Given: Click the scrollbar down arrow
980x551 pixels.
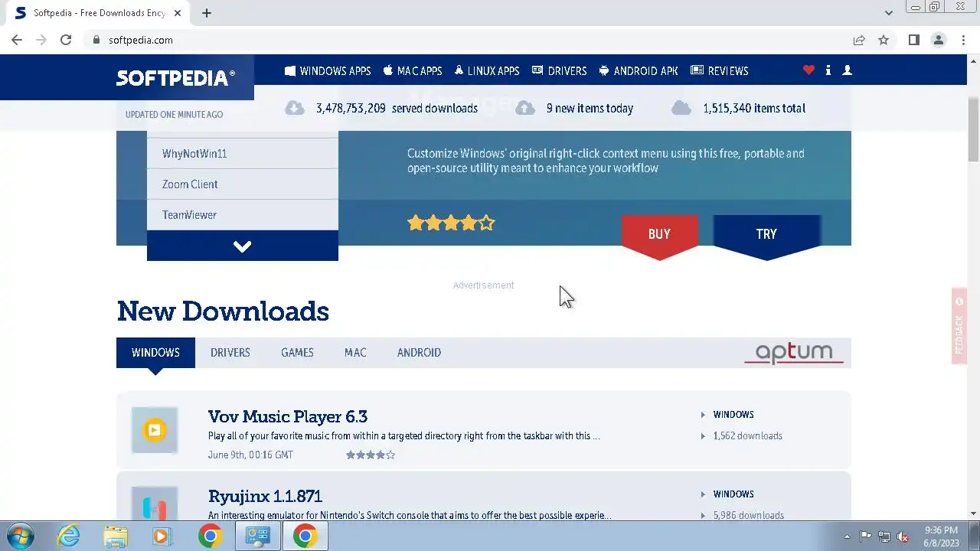Looking at the screenshot, I should 973,514.
